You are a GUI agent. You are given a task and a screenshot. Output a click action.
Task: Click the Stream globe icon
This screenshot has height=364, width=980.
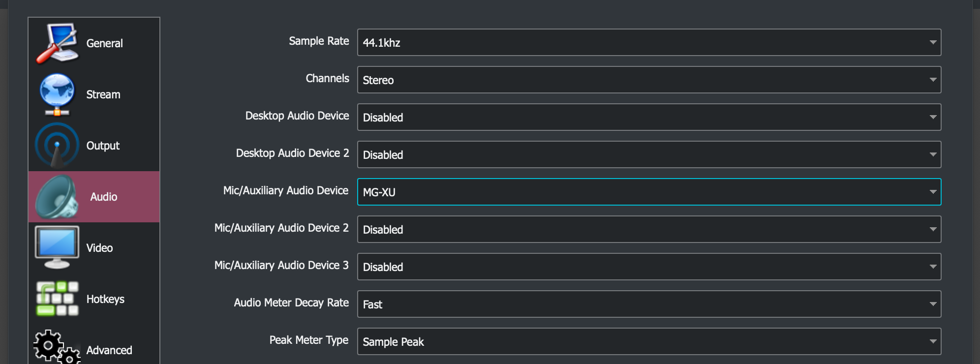tap(57, 94)
